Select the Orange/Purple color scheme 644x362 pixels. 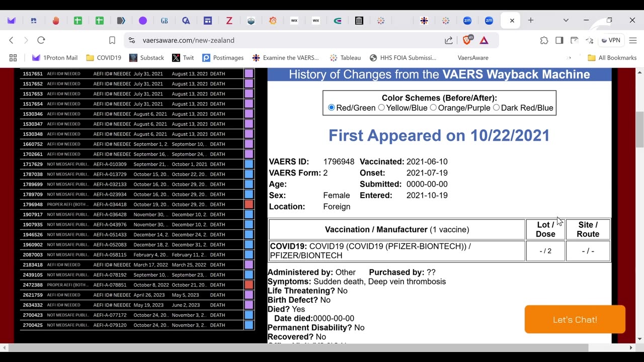click(x=433, y=108)
